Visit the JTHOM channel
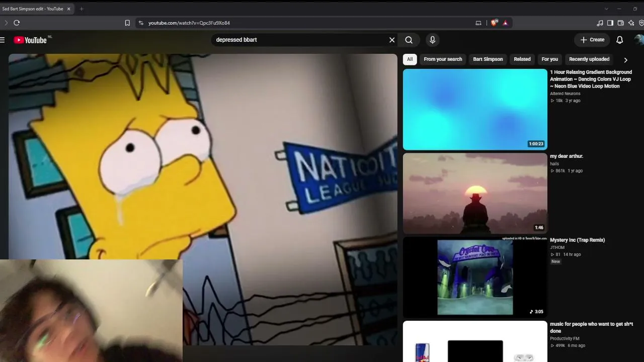The image size is (644, 362). pos(557,247)
